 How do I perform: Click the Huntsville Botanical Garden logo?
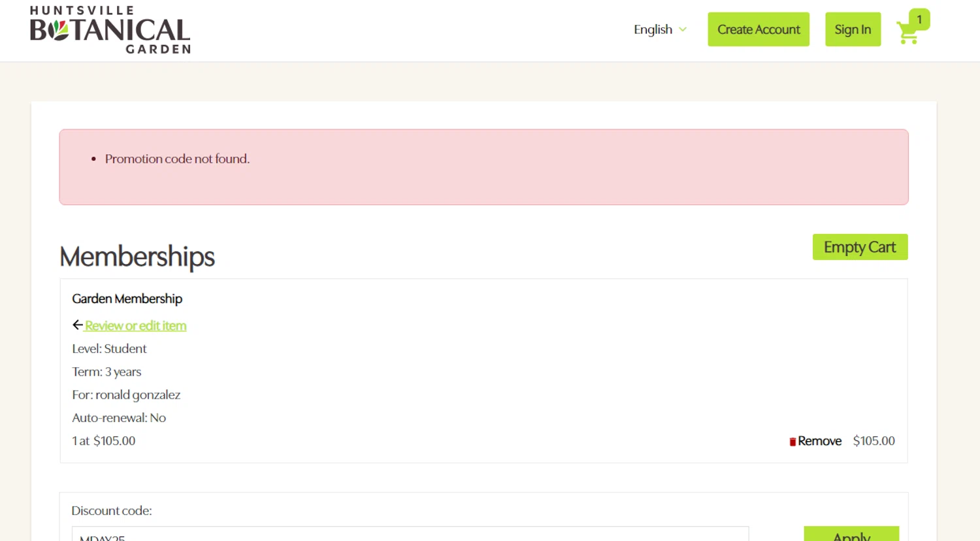click(x=110, y=30)
